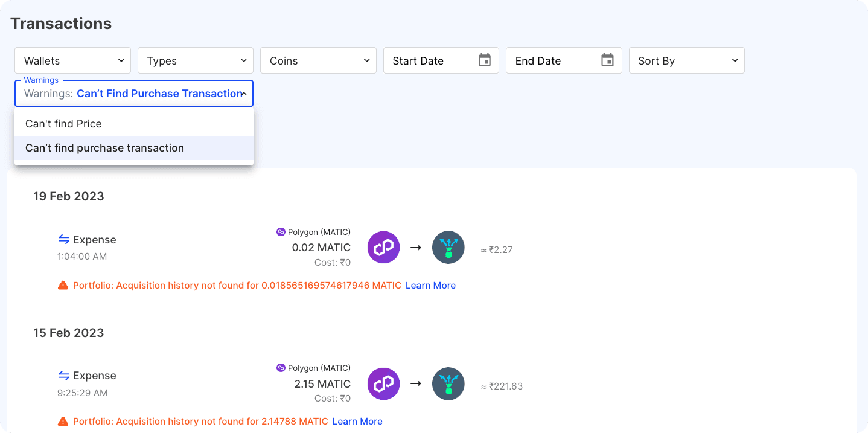This screenshot has width=868, height=433.
Task: Click the purple MATIC coin icon for 19 Feb
Action: 384,248
